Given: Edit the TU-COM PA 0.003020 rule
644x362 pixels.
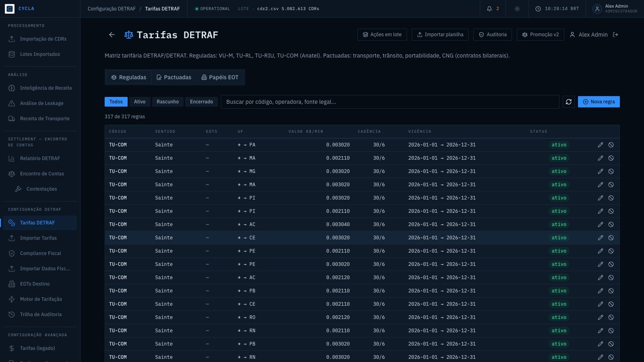Looking at the screenshot, I should [x=601, y=145].
